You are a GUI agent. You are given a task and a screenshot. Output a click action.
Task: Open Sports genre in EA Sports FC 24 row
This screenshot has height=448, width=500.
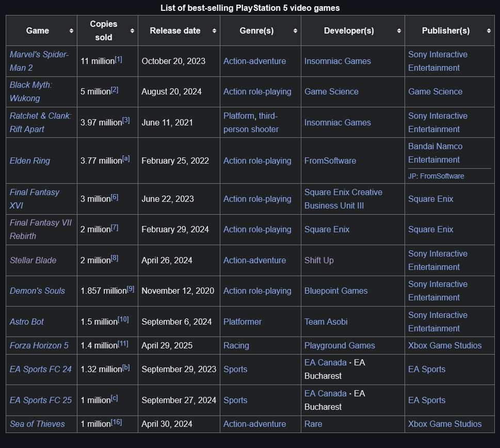coord(235,369)
